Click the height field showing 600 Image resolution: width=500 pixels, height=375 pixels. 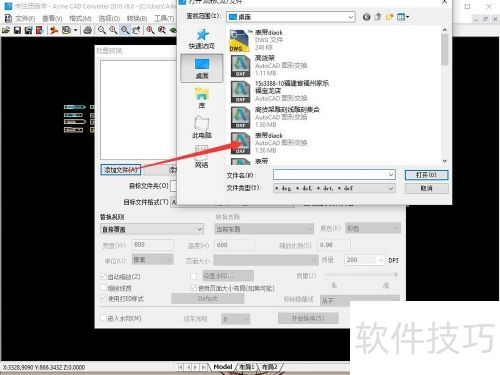click(x=235, y=245)
